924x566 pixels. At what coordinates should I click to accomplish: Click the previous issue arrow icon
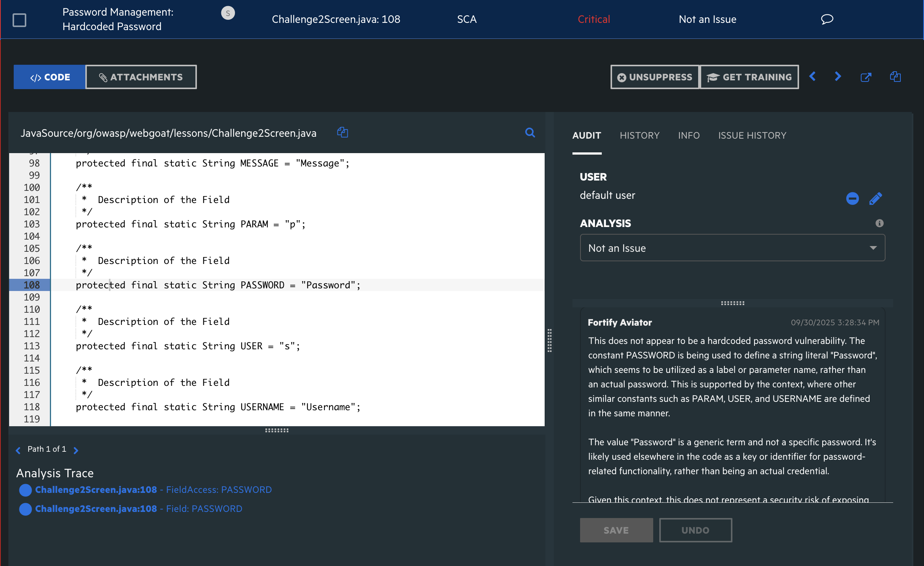point(813,77)
